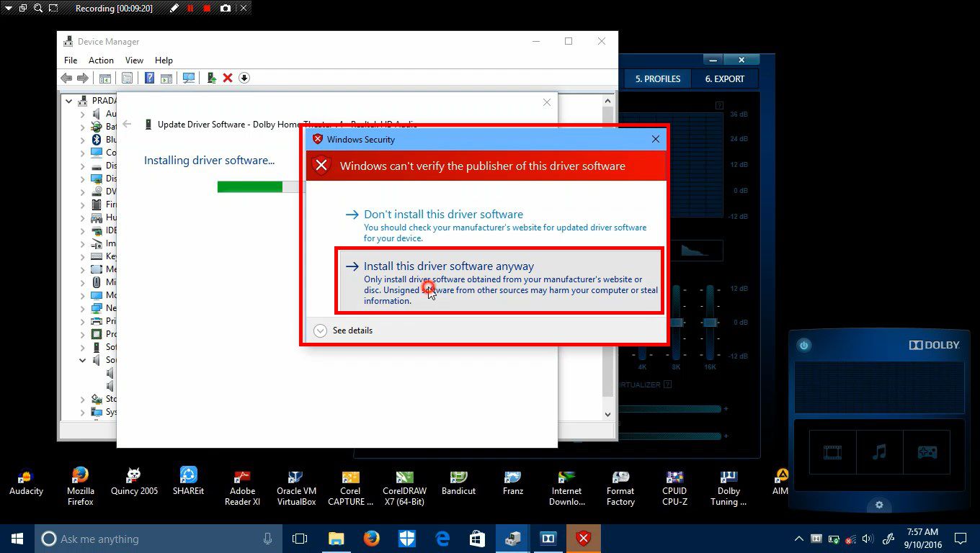This screenshot has height=553, width=980.
Task: Click the blue Help toolbar icon
Action: (x=149, y=78)
